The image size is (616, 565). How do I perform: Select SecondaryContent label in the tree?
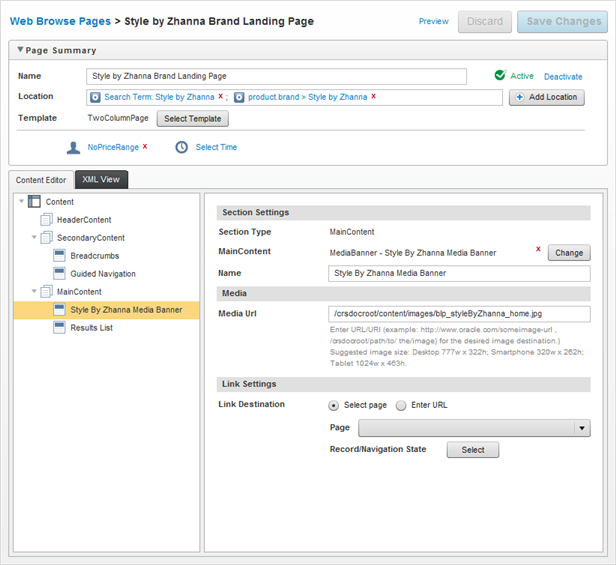(x=91, y=238)
